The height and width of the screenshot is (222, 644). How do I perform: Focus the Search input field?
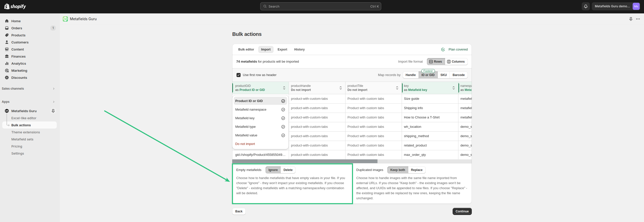click(320, 6)
